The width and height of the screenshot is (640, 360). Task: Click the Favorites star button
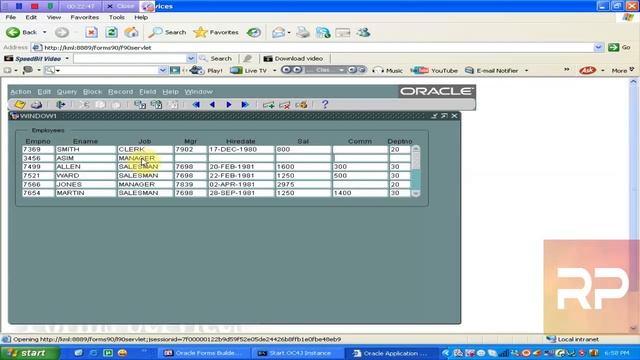coord(216,32)
